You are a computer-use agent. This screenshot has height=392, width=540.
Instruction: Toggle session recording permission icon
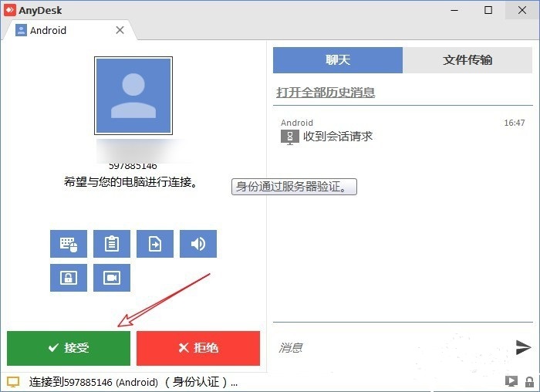pyautogui.click(x=112, y=278)
